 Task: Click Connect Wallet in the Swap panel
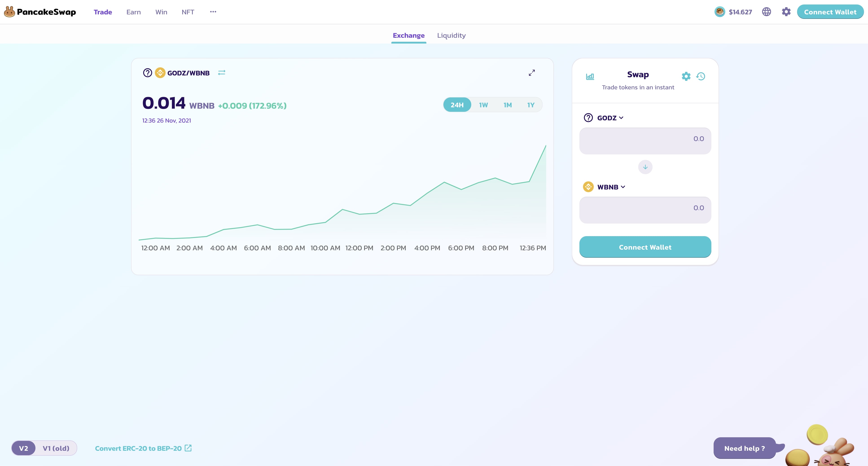pos(645,247)
